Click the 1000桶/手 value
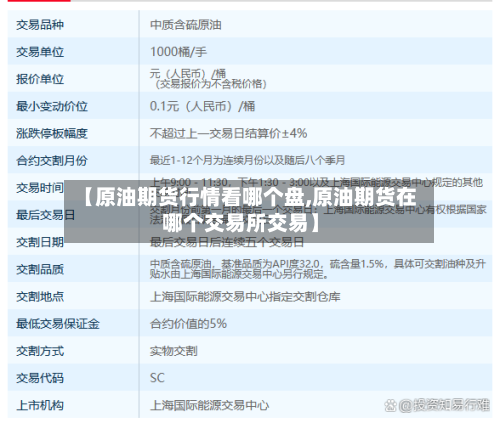The width and height of the screenshot is (500, 423). pos(178,52)
